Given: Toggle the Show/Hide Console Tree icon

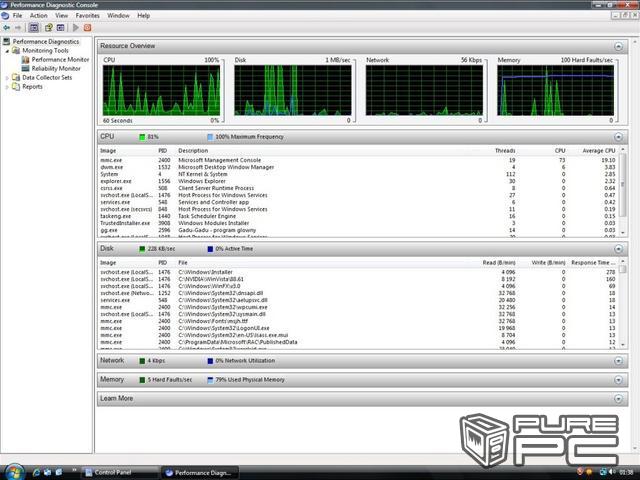Looking at the screenshot, I should click(x=34, y=28).
